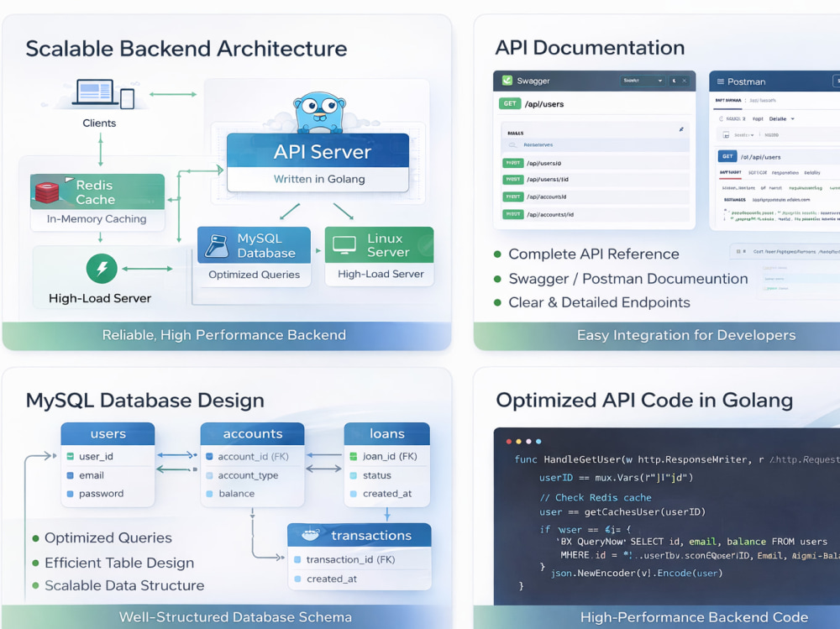Viewport: 840px width, 629px height.
Task: Click the blue dot in code window
Action: pyautogui.click(x=538, y=442)
